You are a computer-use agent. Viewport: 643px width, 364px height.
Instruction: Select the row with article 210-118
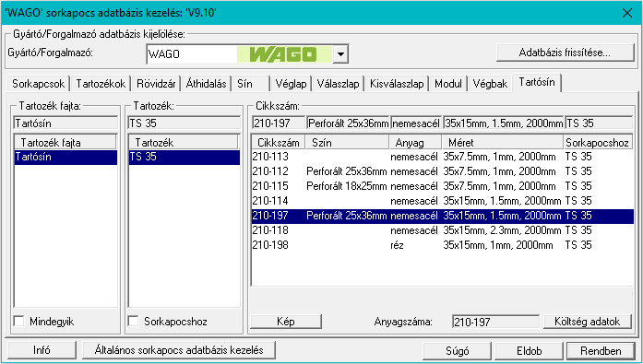pos(443,230)
